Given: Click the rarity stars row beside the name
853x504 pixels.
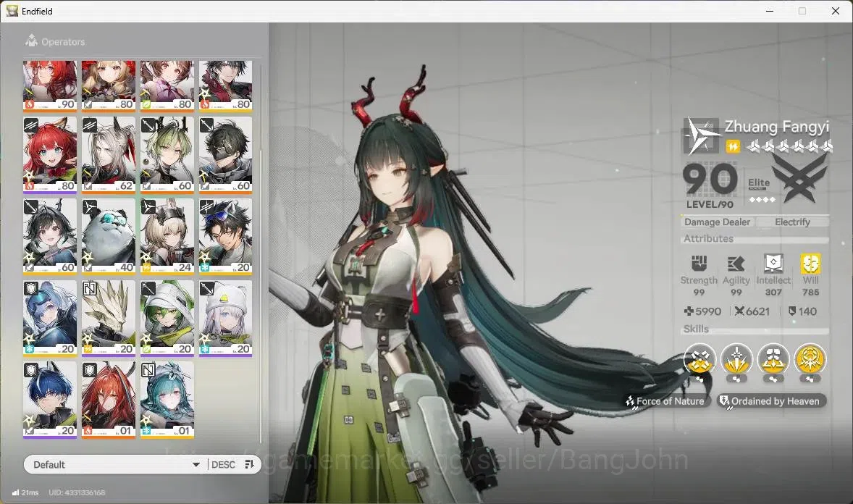Looking at the screenshot, I should coord(789,146).
